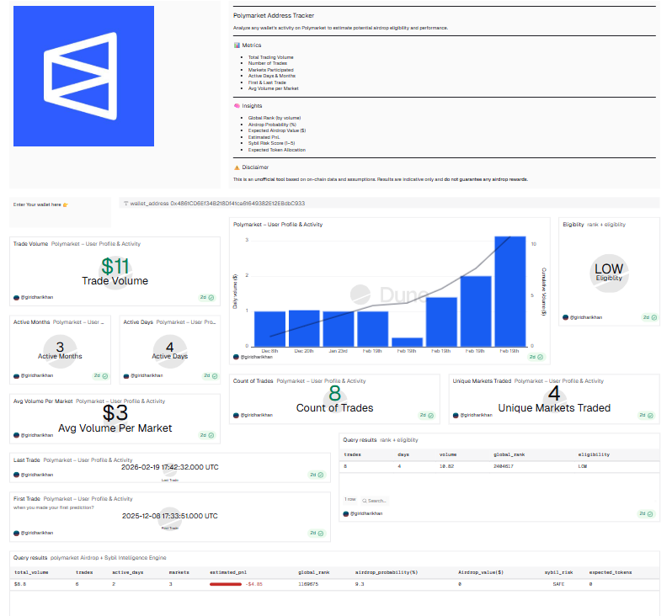The width and height of the screenshot is (672, 616).
Task: Sort by the 'airdrop_probability(%)' column header
Action: point(387,572)
